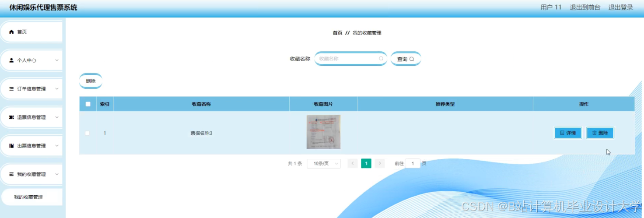Screen dimensions: 644x218
Task: Open the 10条/页 page size dropdown
Action: click(324, 164)
